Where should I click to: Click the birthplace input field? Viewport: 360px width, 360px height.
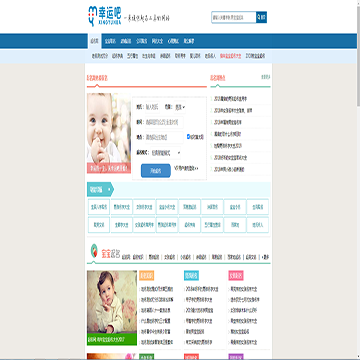click(x=164, y=137)
